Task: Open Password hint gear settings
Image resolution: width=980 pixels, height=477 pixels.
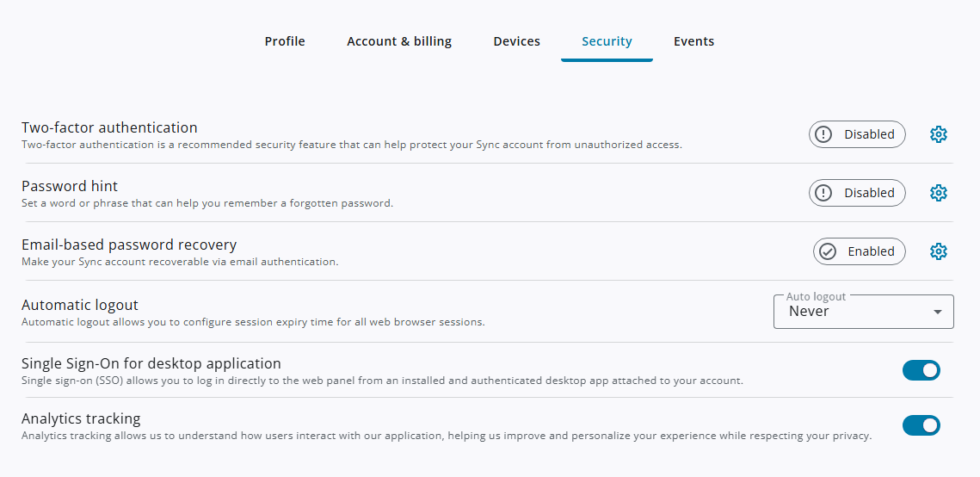Action: [x=938, y=193]
